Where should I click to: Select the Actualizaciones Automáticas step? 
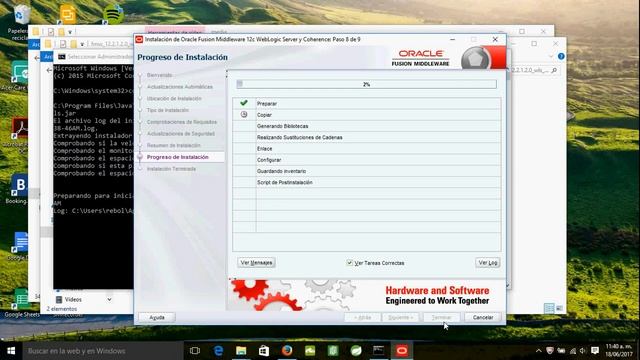click(180, 87)
